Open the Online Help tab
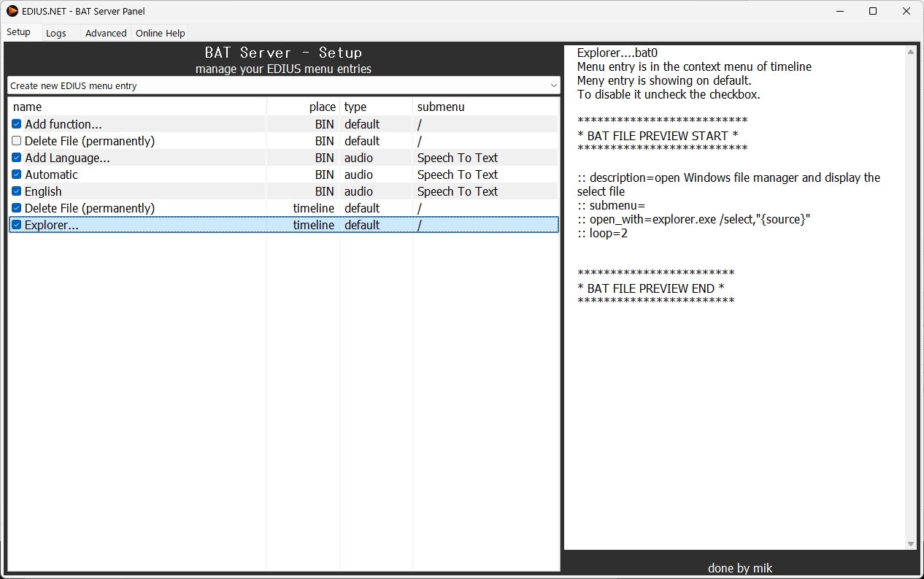 point(160,33)
